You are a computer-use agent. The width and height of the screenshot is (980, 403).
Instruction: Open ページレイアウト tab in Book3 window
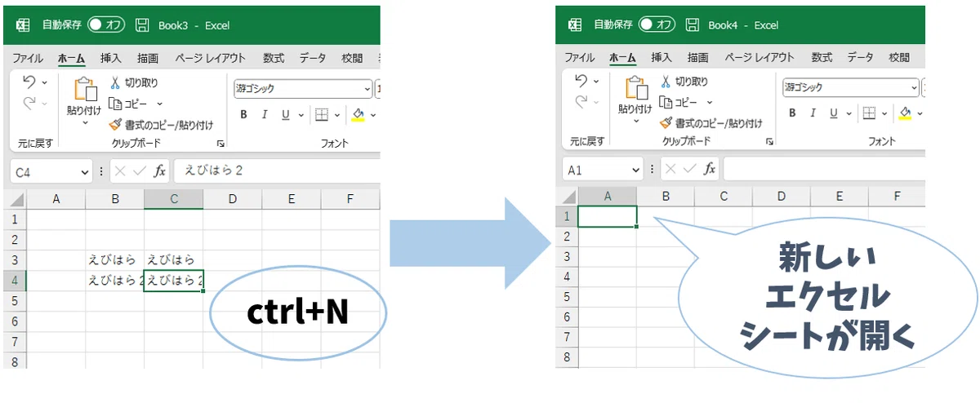[x=210, y=59]
